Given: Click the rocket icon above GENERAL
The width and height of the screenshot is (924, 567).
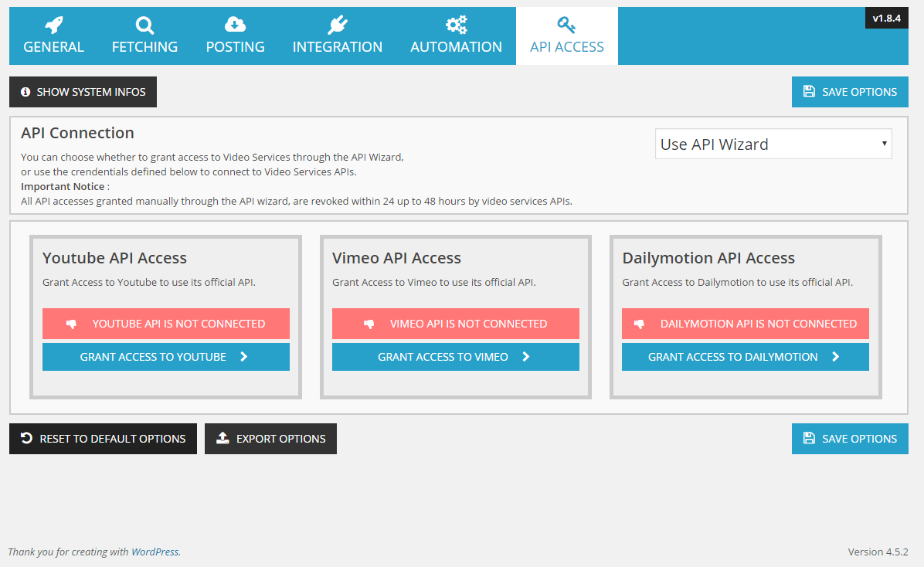Looking at the screenshot, I should [53, 25].
